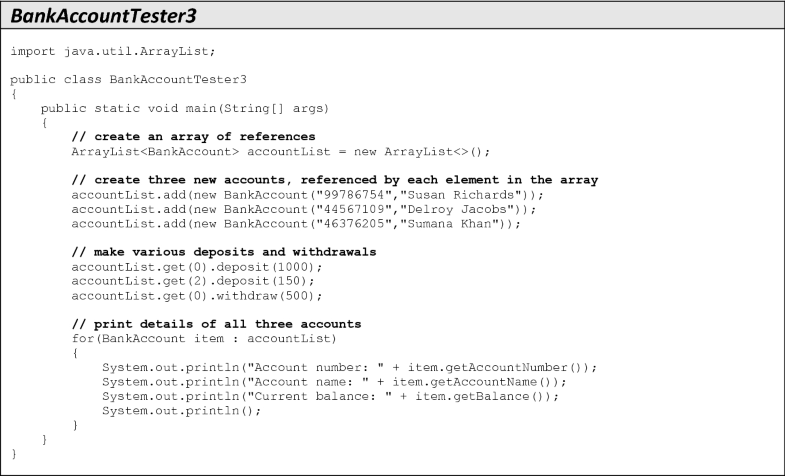785x476 pixels.
Task: Click the deposit(150) statement
Action: pos(193,281)
